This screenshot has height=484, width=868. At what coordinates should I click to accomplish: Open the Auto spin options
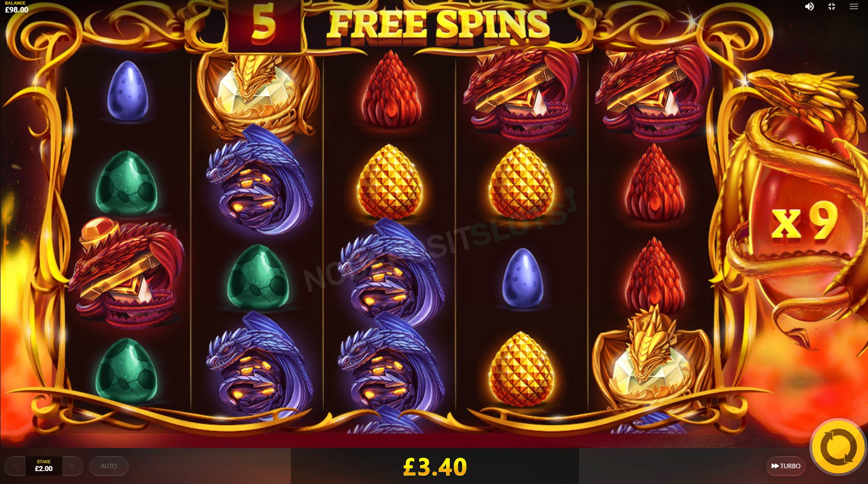pyautogui.click(x=108, y=466)
